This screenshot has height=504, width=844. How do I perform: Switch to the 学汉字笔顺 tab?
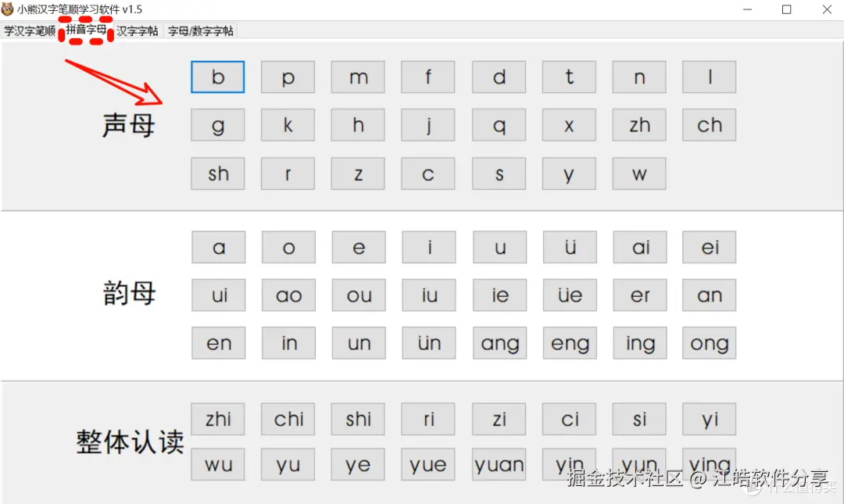[28, 32]
